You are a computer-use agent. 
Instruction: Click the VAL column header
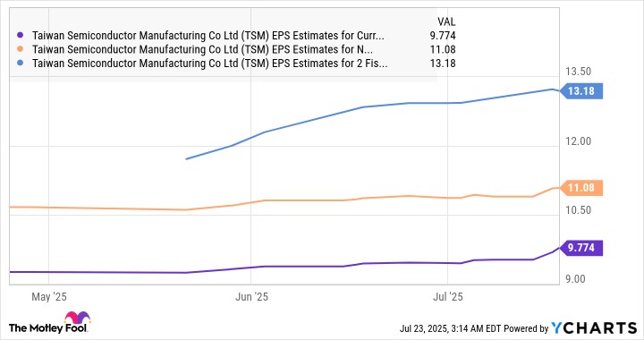pyautogui.click(x=446, y=21)
